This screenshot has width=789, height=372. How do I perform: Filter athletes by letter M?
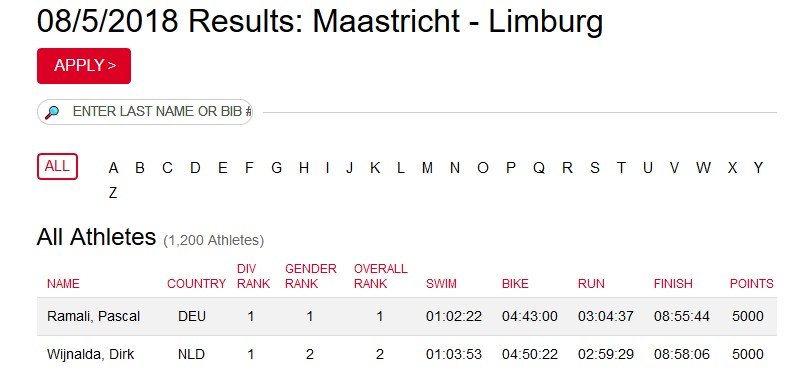(427, 168)
